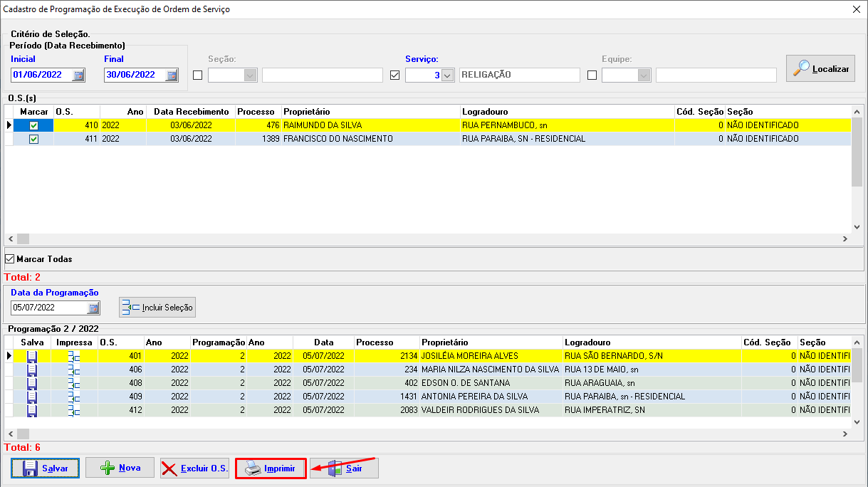Click the Excluir O.S. button

tap(194, 468)
